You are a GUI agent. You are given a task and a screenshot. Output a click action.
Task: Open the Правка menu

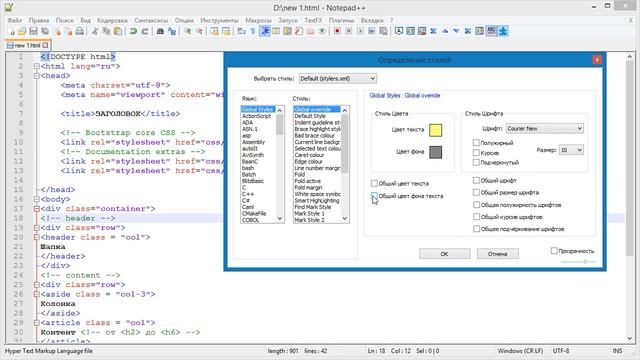(x=39, y=20)
